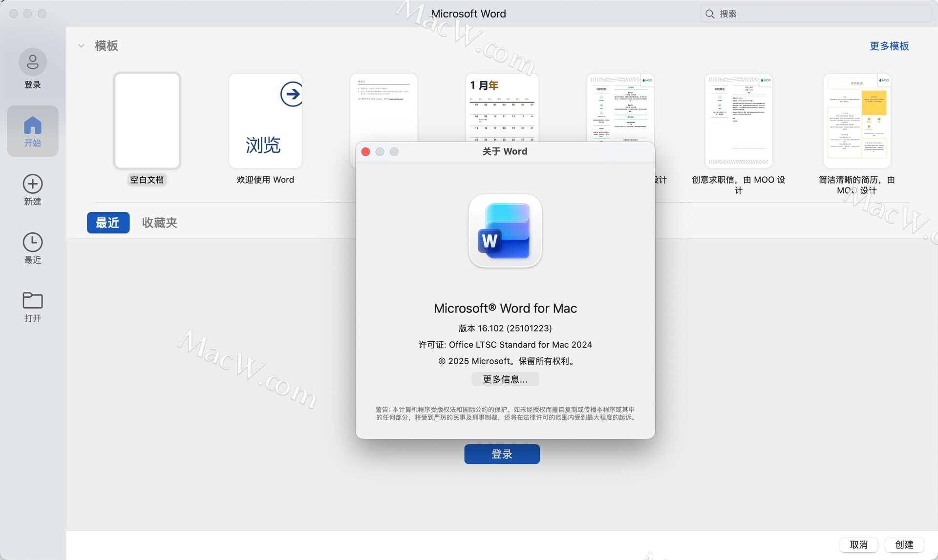
Task: Open the Recent (最近) clock icon in sidebar
Action: [x=33, y=242]
